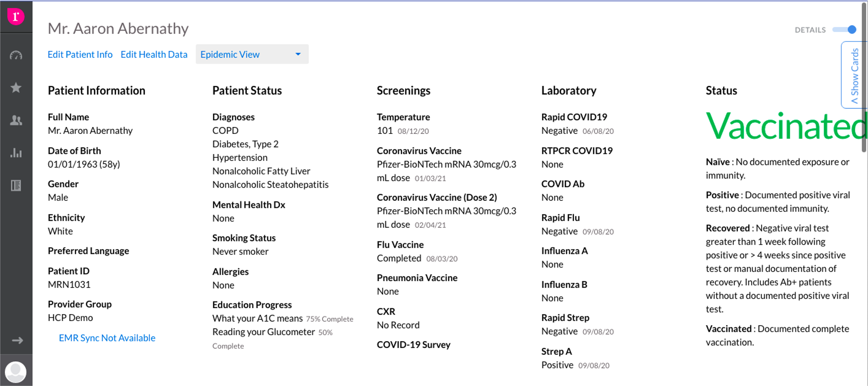Open favorites star icon in sidebar

pyautogui.click(x=16, y=88)
